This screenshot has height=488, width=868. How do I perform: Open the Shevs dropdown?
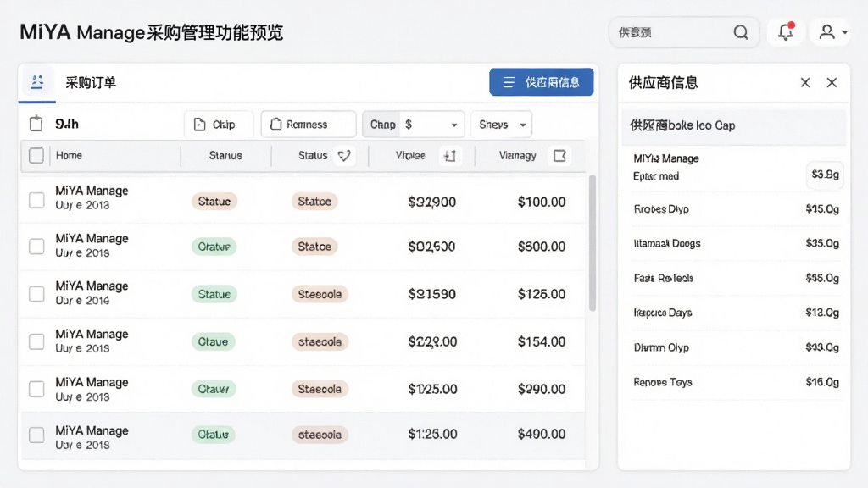tap(502, 125)
